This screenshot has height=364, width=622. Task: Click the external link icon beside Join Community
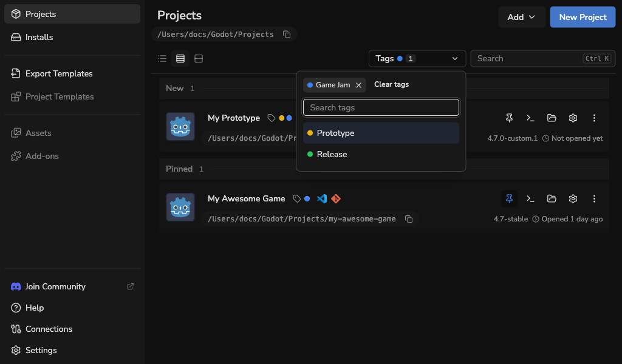tap(130, 286)
